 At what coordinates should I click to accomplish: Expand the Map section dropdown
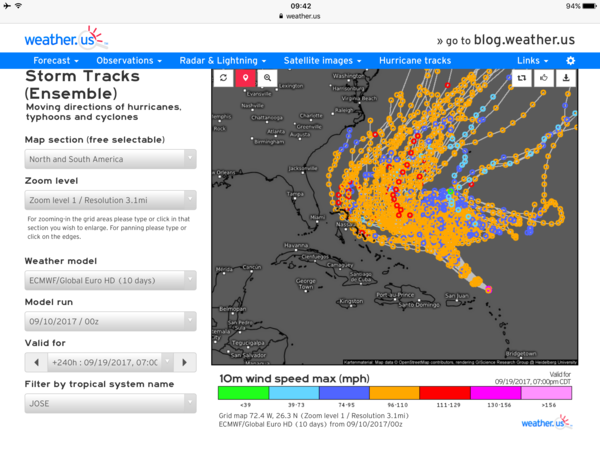pyautogui.click(x=111, y=159)
